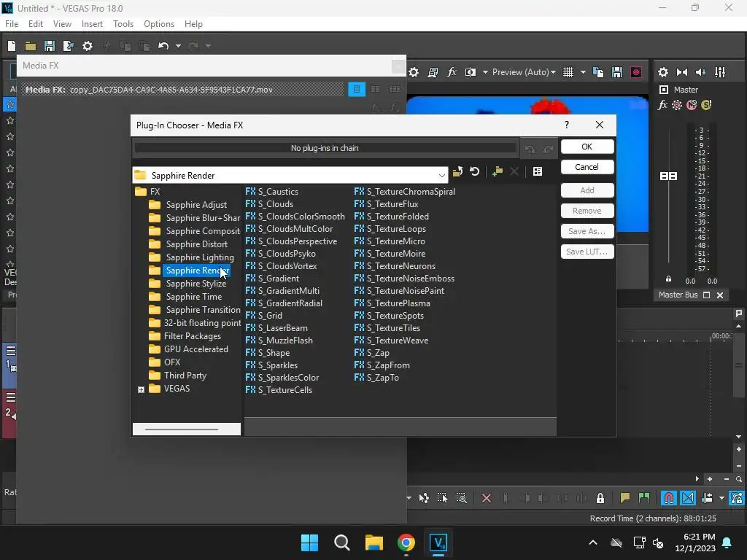Toggle dim output speaker icon in Master
747x560 pixels.
tap(701, 72)
